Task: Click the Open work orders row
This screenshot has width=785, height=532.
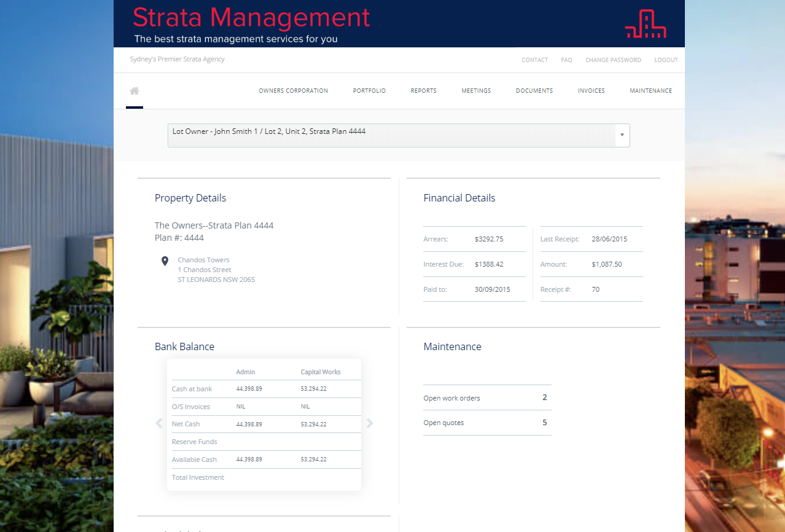Action: (487, 397)
